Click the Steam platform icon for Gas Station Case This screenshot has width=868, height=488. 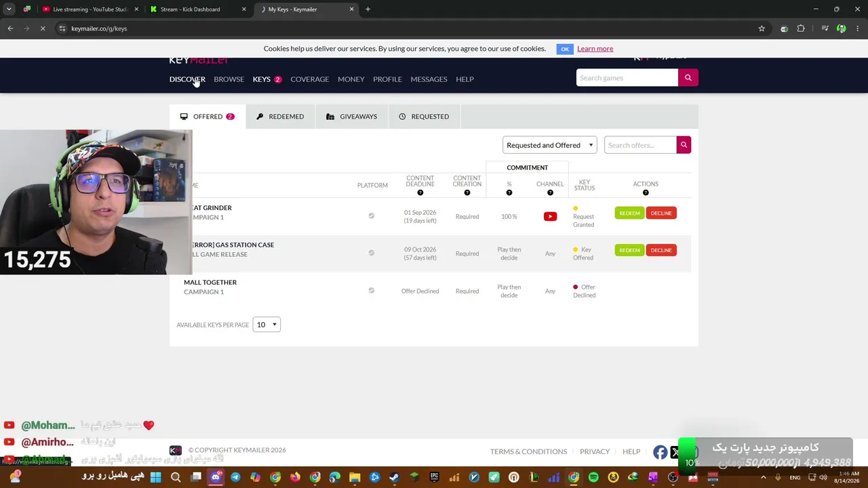pyautogui.click(x=372, y=253)
